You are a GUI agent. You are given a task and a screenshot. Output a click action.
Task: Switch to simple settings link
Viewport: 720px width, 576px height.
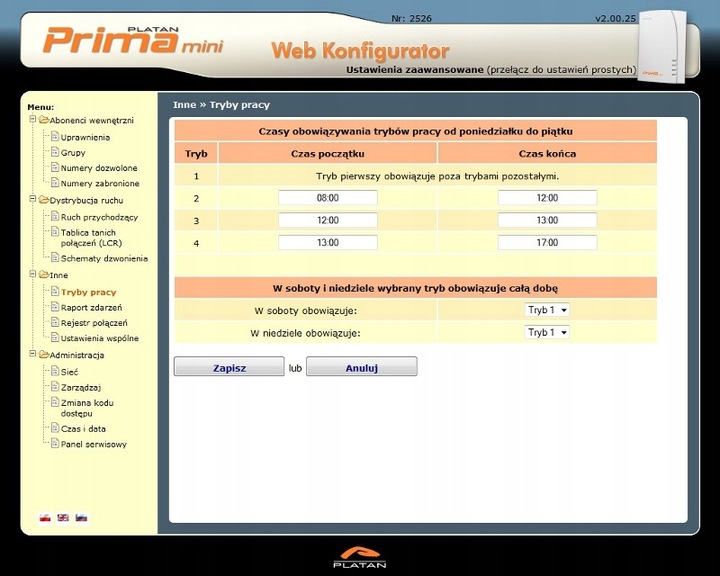[x=561, y=70]
